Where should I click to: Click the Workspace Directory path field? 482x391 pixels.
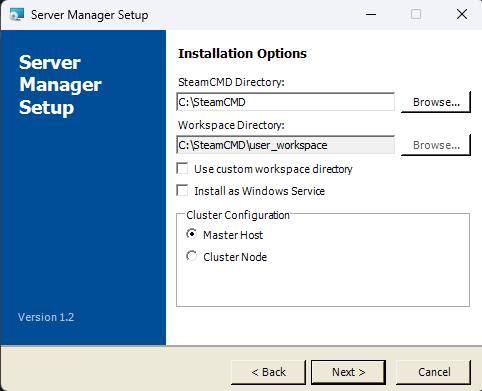pyautogui.click(x=286, y=145)
